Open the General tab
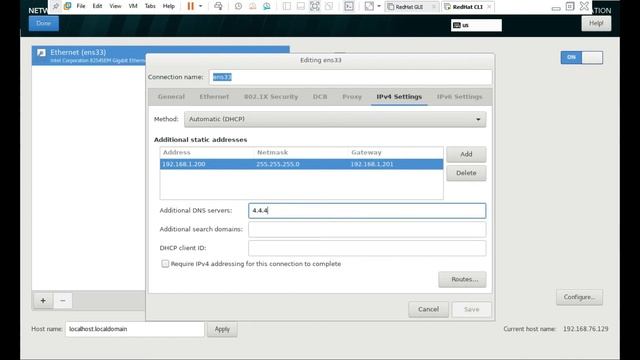 [171, 97]
